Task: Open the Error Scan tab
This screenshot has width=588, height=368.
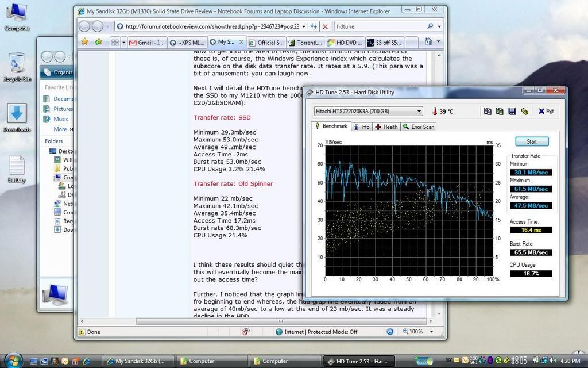Action: (419, 127)
